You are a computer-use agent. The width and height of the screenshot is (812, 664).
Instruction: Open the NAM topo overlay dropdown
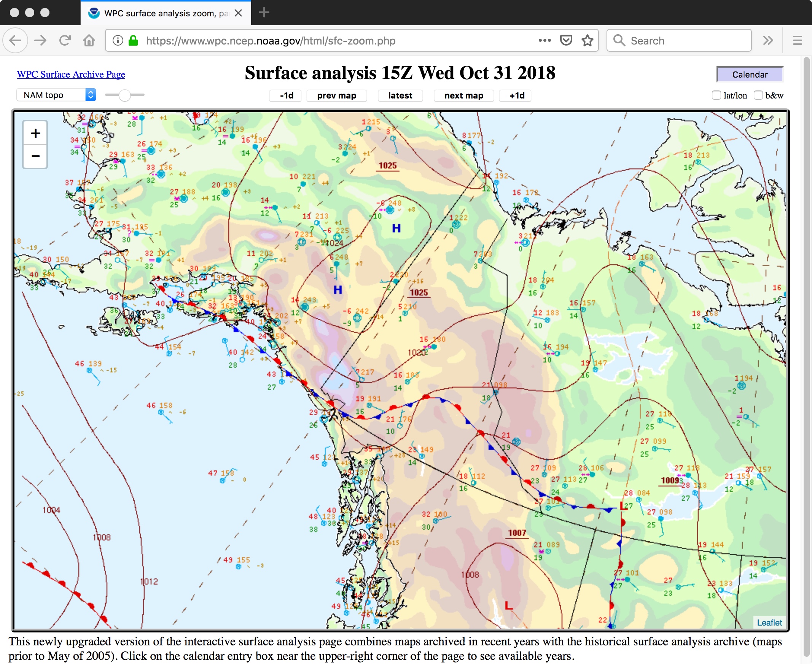tap(56, 95)
